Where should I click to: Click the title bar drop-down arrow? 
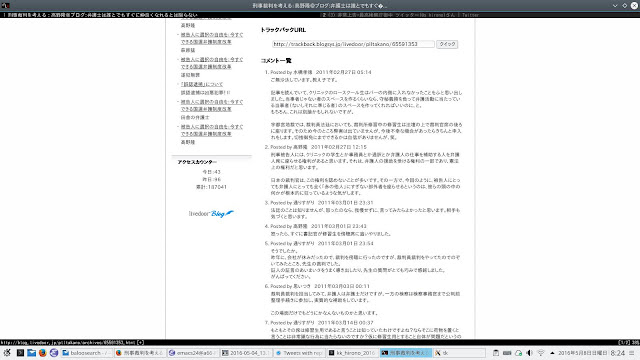coord(615,6)
